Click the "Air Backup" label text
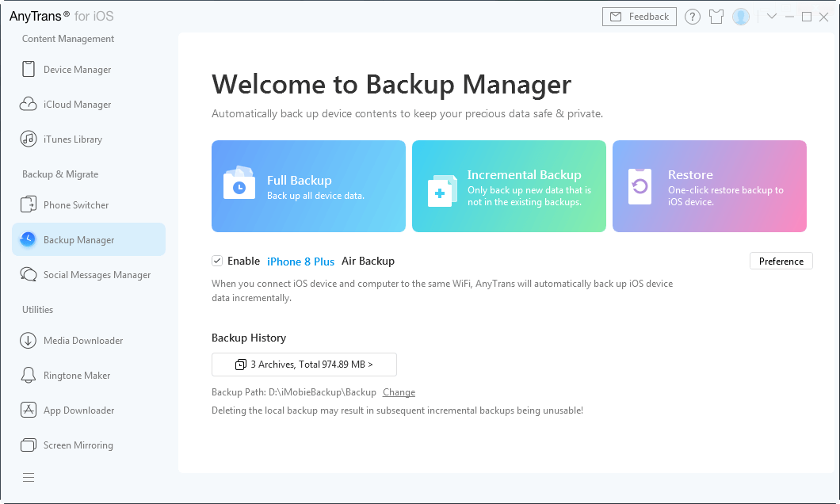This screenshot has width=840, height=504. click(368, 261)
